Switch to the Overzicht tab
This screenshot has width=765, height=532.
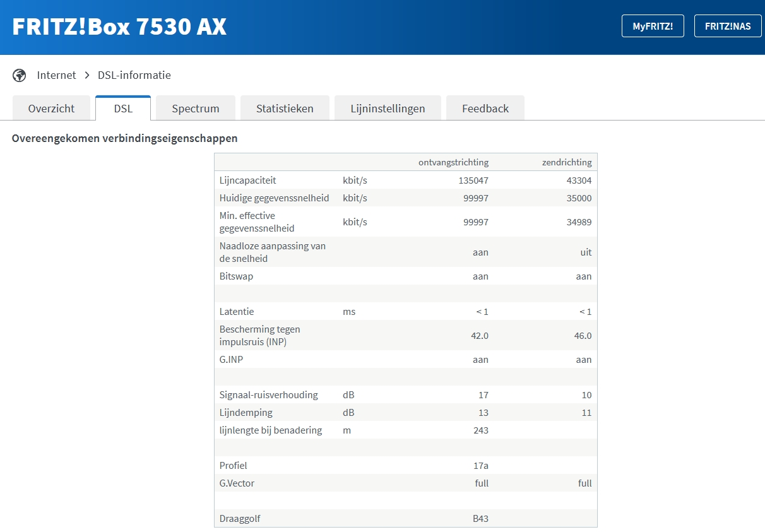click(51, 109)
